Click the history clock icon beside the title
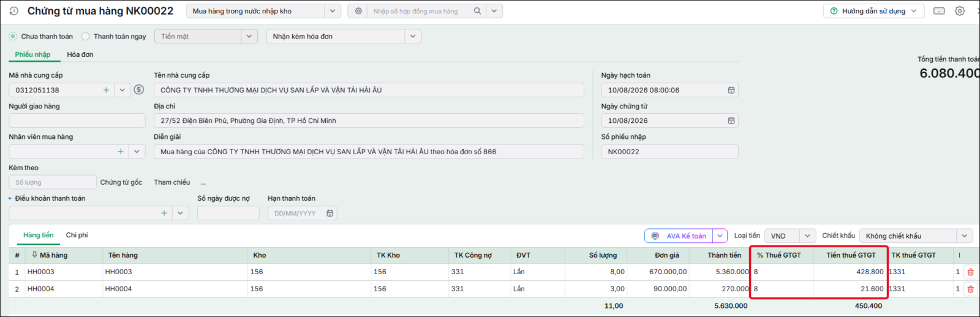980x317 pixels. point(14,11)
